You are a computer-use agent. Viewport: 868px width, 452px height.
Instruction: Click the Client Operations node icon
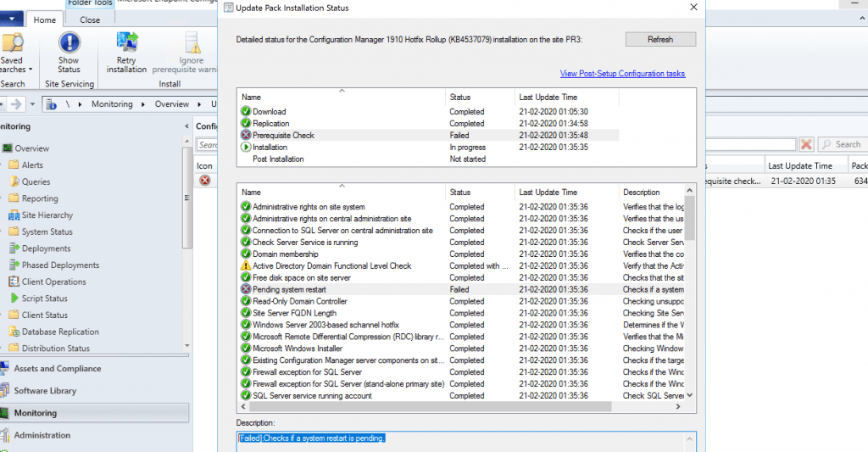click(14, 282)
